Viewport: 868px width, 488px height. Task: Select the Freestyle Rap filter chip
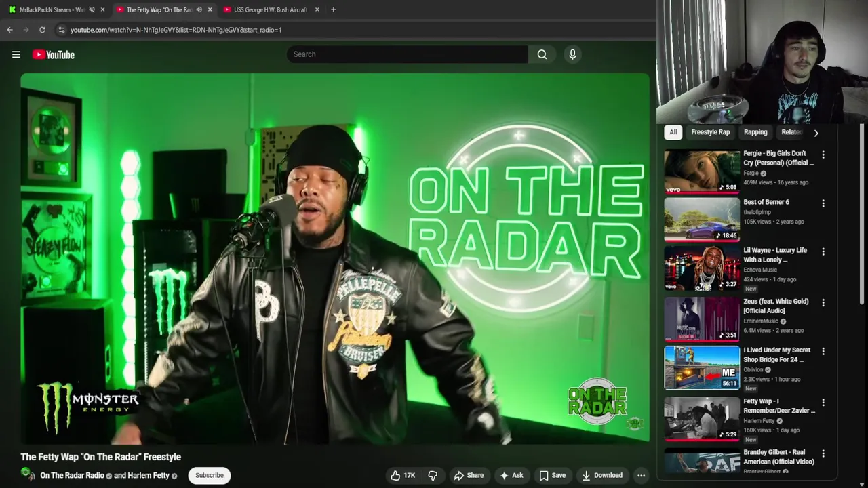coord(710,132)
